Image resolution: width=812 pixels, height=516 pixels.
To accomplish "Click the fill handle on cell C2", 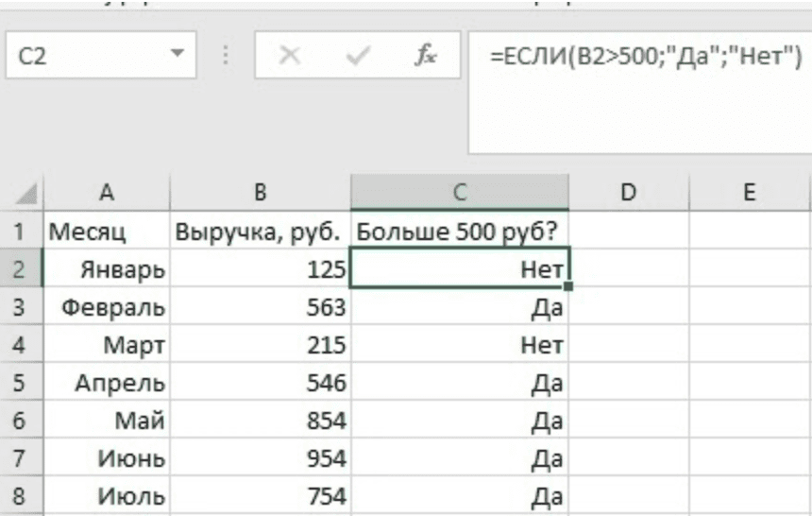I will pos(568,285).
